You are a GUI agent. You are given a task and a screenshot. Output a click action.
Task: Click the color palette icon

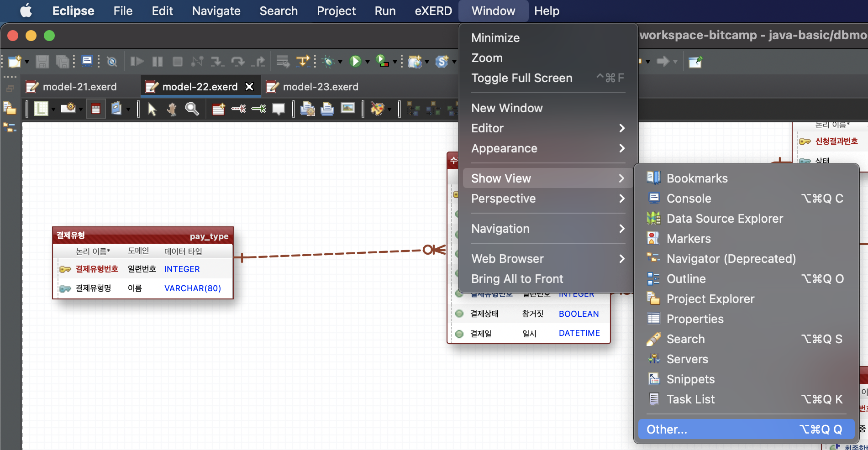[x=377, y=109]
